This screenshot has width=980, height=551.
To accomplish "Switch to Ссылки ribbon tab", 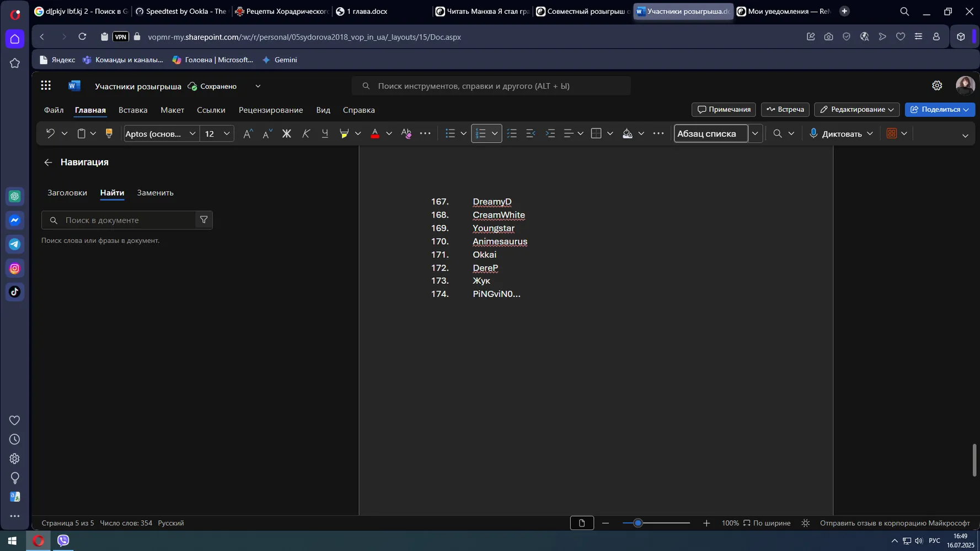I will coord(211,110).
